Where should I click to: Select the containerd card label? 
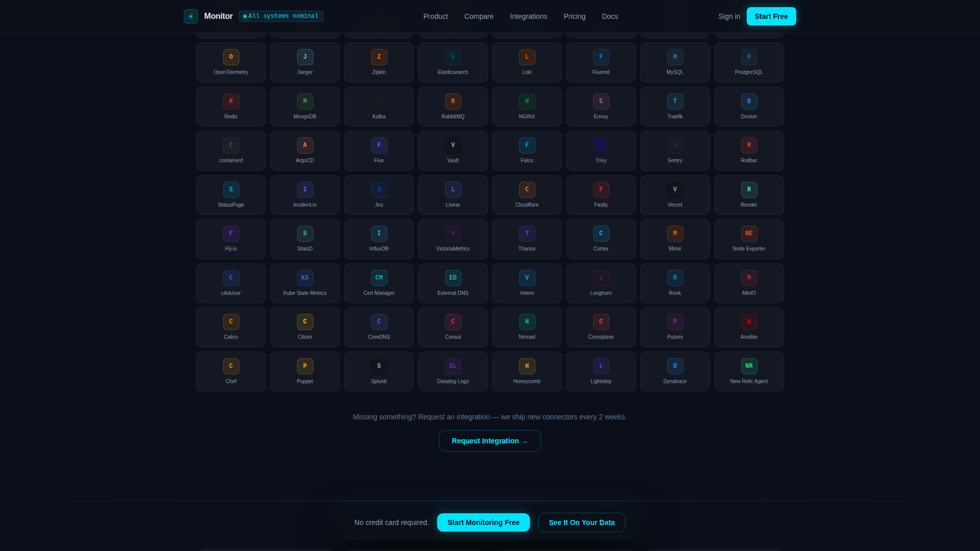tap(231, 161)
